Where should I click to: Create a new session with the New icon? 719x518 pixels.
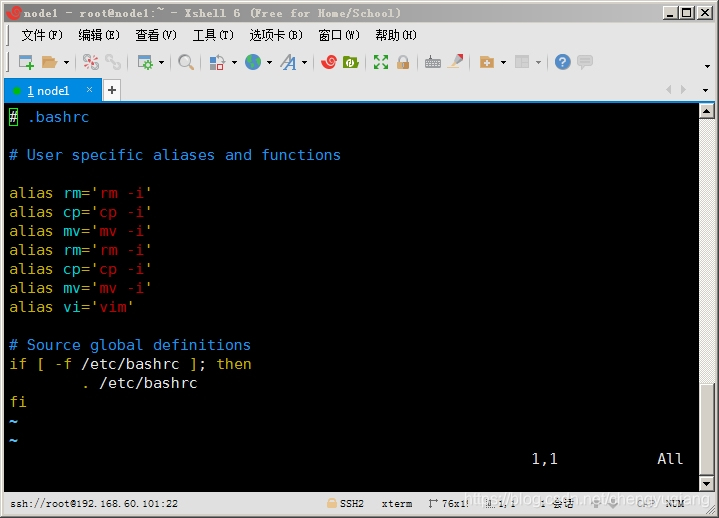(26, 62)
